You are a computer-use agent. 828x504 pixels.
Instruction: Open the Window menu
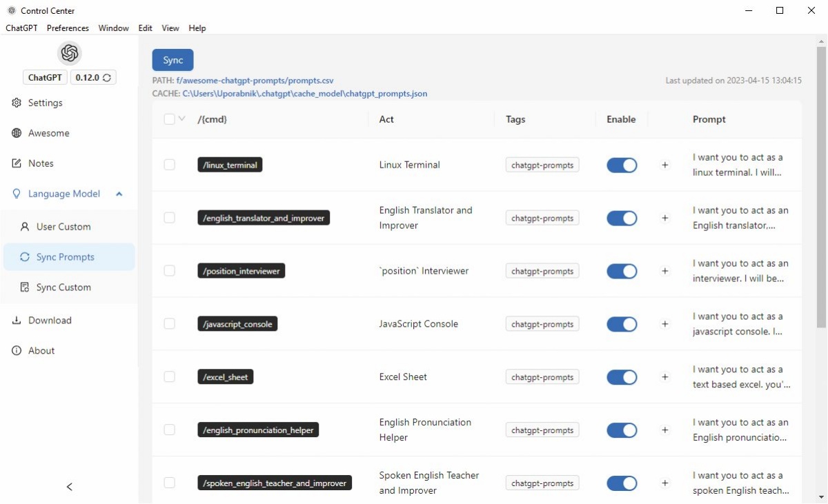tap(113, 28)
